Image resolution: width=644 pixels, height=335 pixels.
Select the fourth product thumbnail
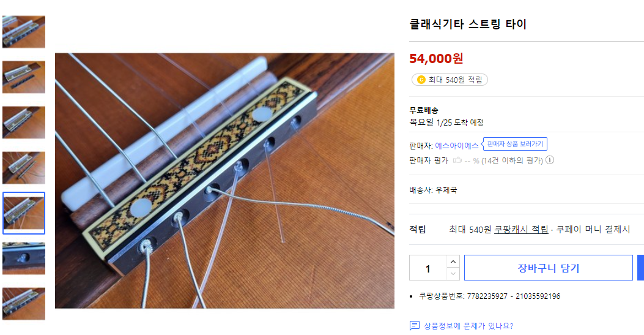24,167
